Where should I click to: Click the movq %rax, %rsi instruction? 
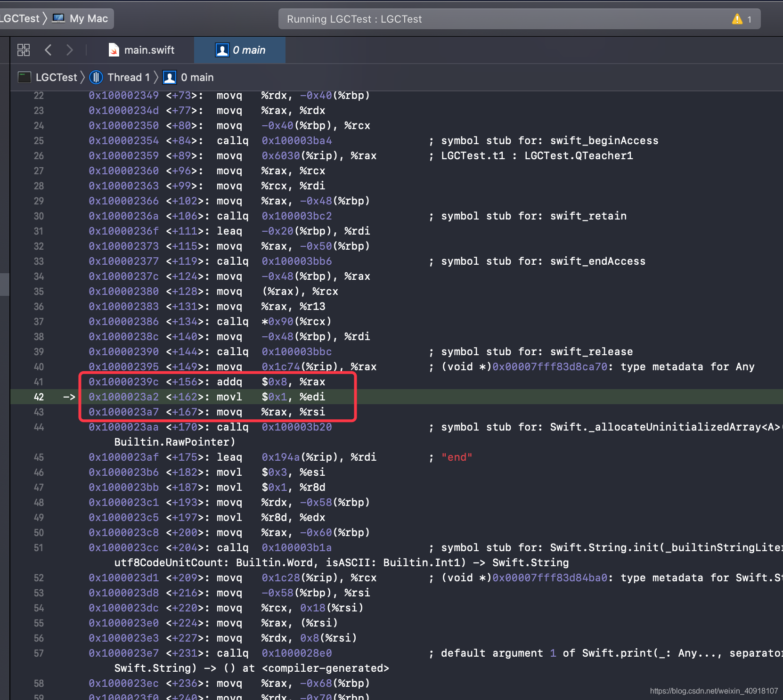270,412
